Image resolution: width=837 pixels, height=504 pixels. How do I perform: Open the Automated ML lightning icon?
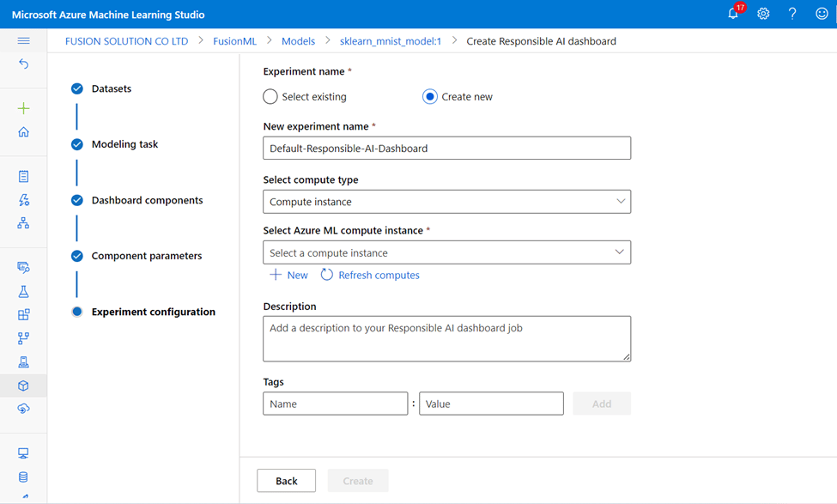pyautogui.click(x=23, y=200)
